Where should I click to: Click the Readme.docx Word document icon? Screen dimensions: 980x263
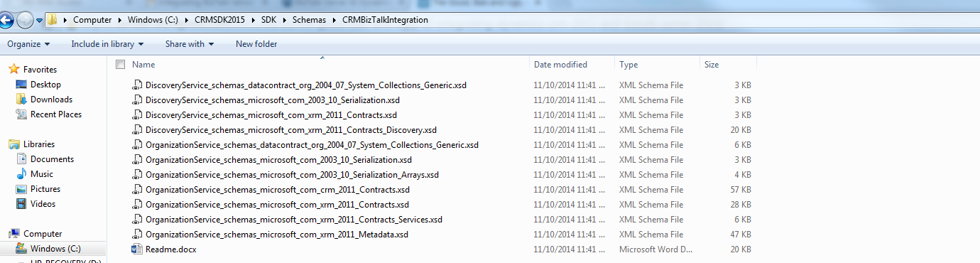(137, 249)
